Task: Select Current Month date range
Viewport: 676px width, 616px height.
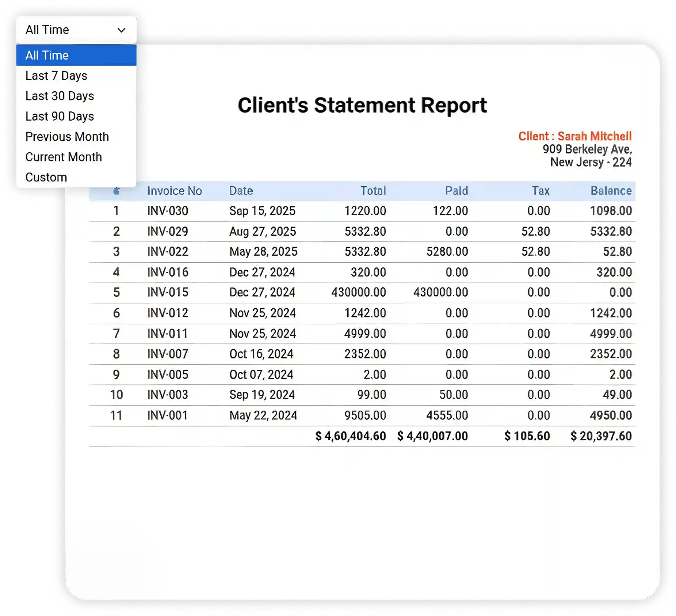Action: pos(64,157)
